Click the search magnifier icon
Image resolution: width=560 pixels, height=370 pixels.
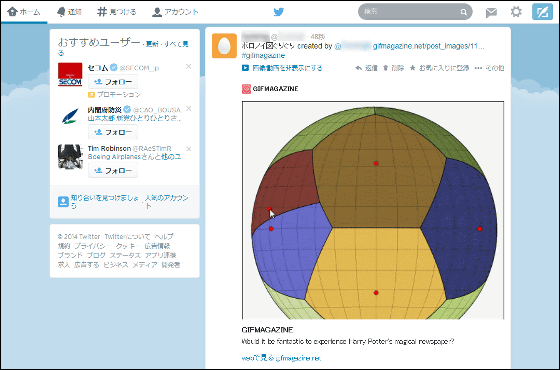click(x=464, y=12)
